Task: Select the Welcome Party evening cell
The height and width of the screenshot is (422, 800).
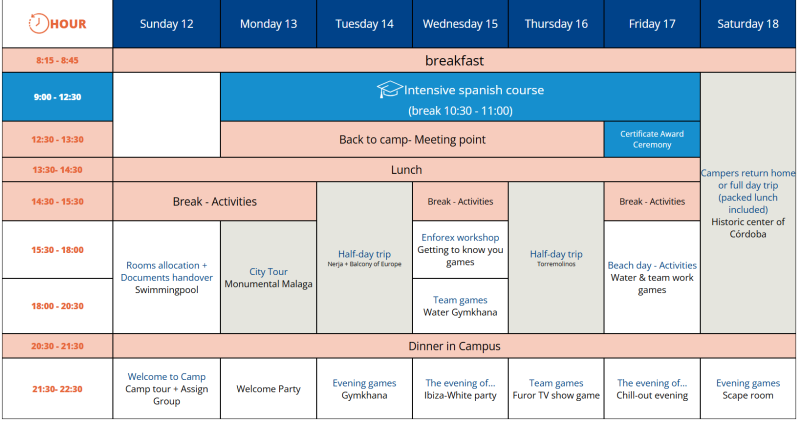Action: 268,389
